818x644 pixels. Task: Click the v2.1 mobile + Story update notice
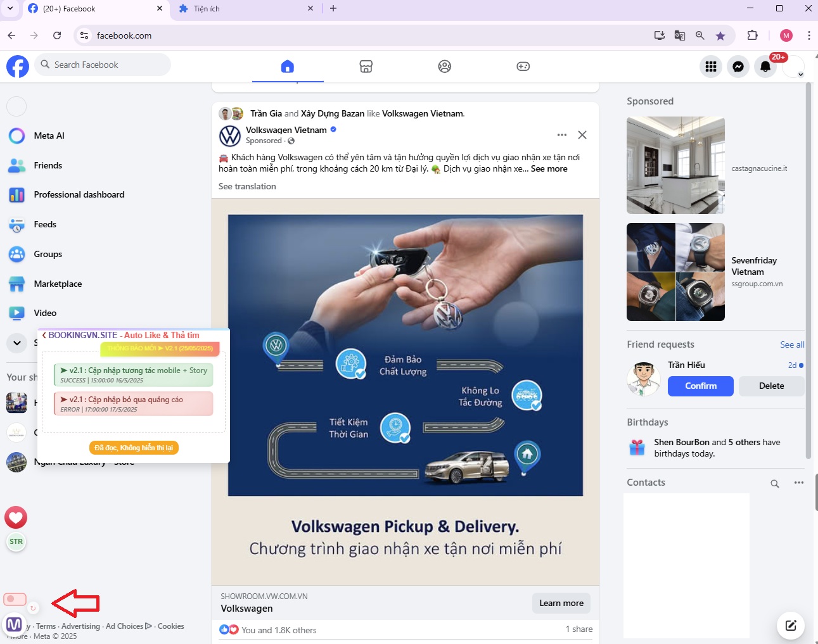[134, 374]
